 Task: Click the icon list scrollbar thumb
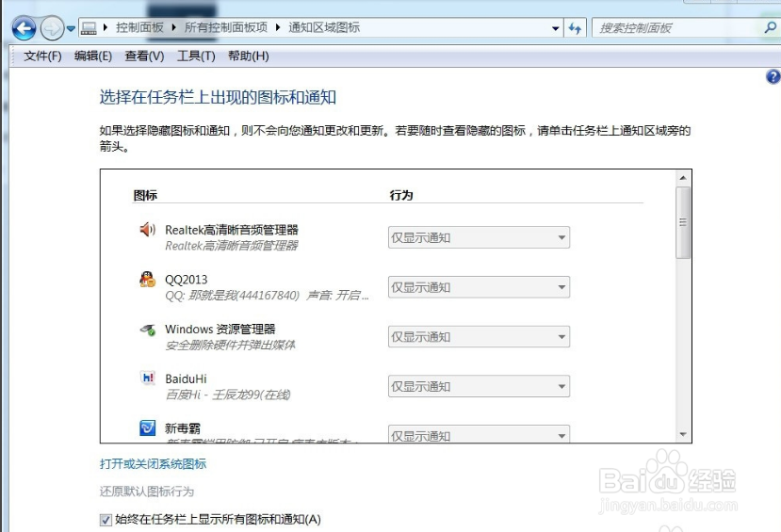(x=683, y=222)
